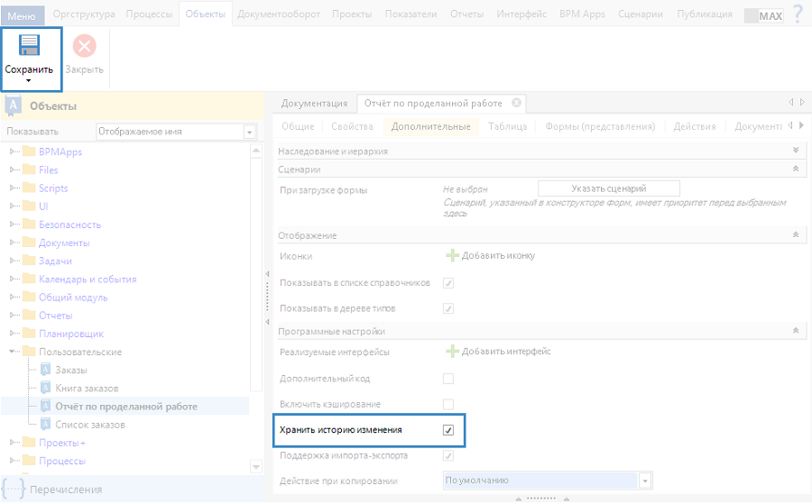The image size is (812, 504).
Task: Open the Отображаемое имя dropdown
Action: [x=249, y=132]
